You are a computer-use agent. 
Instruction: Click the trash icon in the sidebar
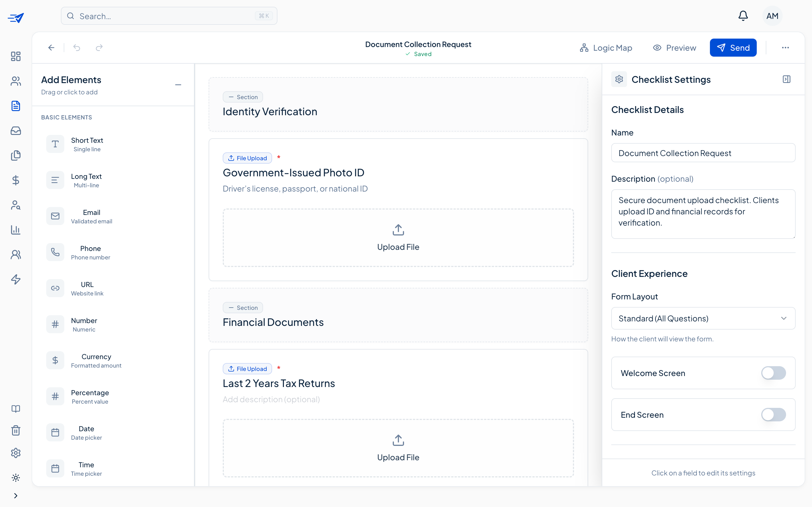pyautogui.click(x=16, y=430)
